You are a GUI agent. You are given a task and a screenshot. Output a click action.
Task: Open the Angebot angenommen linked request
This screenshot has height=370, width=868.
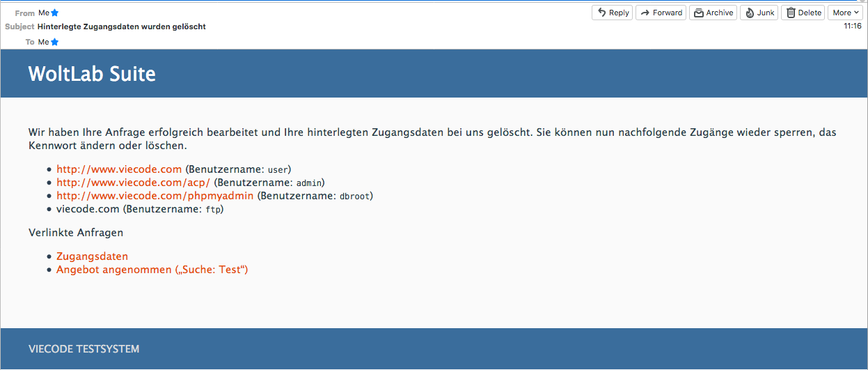pos(152,270)
